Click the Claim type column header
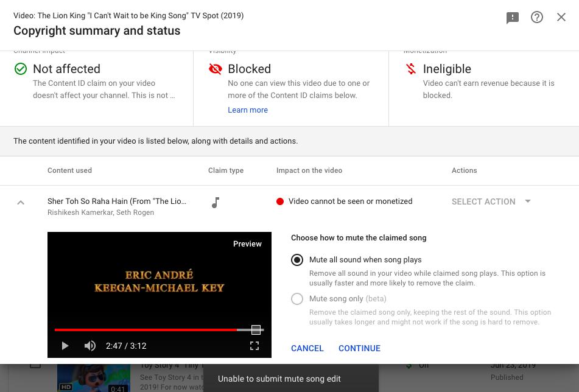Image resolution: width=579 pixels, height=392 pixels. (x=226, y=170)
